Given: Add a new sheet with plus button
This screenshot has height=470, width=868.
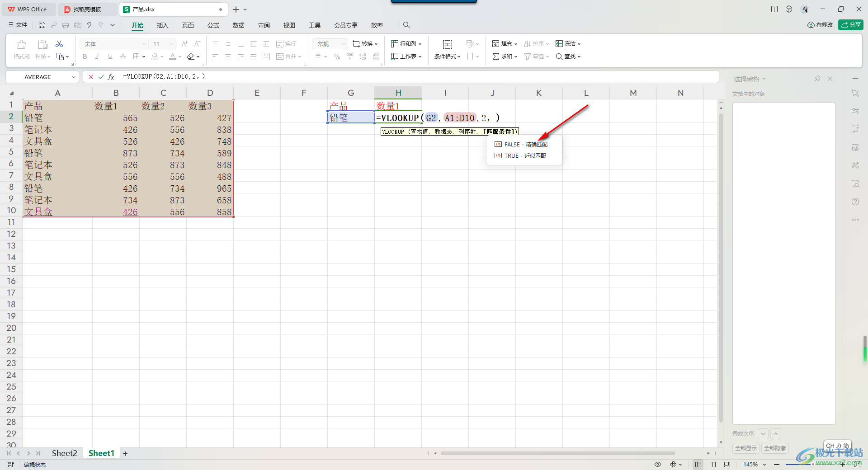Looking at the screenshot, I should [125, 454].
